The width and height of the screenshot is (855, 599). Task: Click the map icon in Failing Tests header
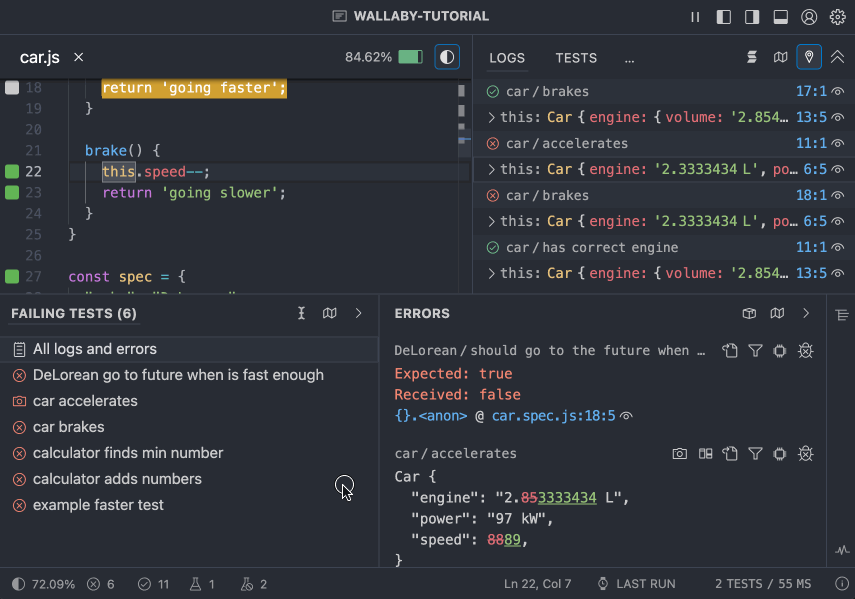coord(329,313)
